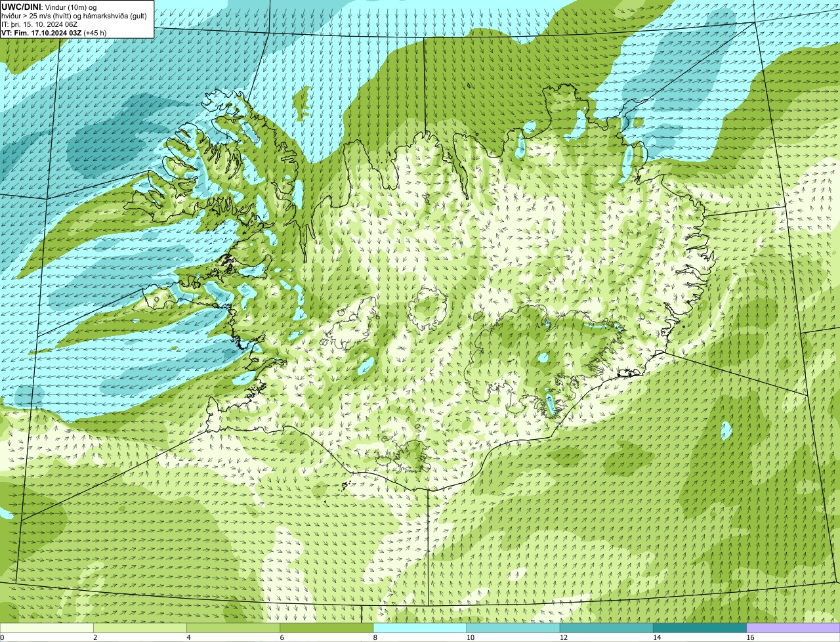Click the legend scale label "10"
840x642 pixels.
470,637
